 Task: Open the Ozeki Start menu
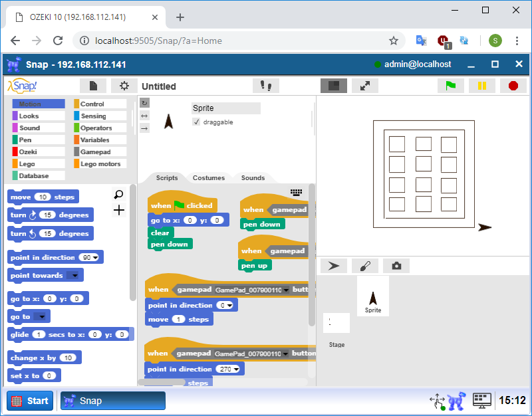coord(30,401)
